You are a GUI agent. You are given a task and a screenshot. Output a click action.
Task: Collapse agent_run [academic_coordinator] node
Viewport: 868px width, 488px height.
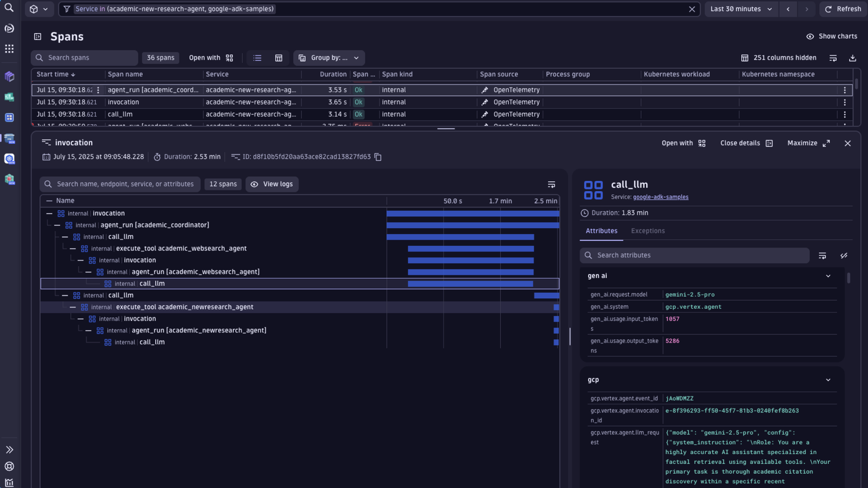[x=57, y=225]
